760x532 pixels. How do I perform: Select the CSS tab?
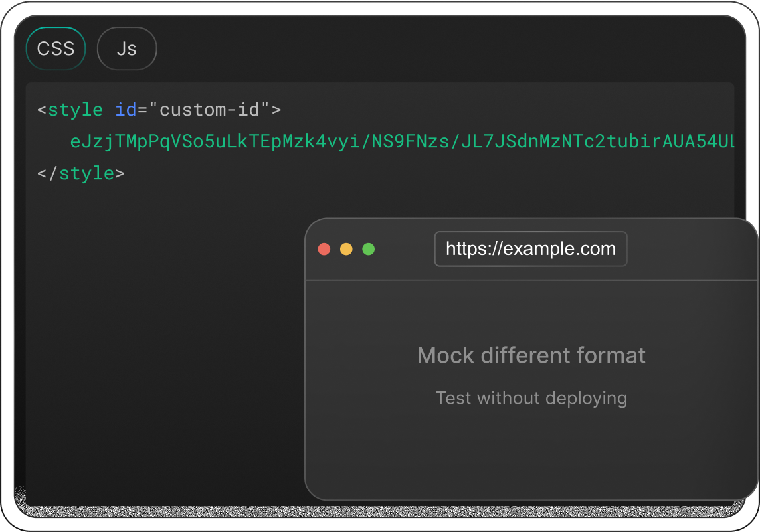56,48
